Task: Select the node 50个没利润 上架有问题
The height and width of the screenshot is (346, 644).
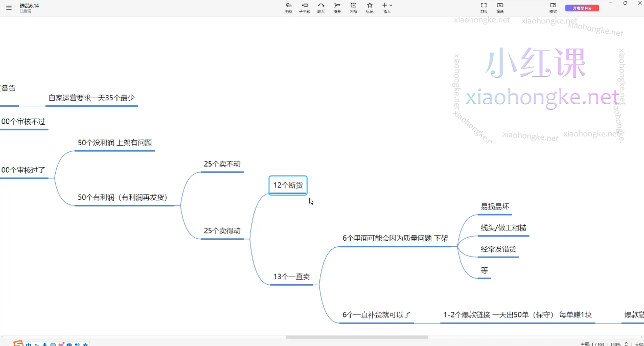Action: 115,143
